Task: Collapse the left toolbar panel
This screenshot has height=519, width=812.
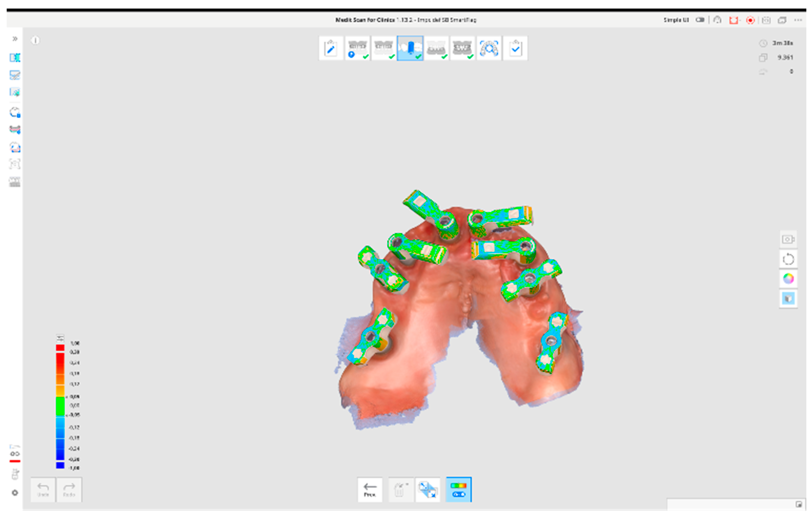Action: pyautogui.click(x=14, y=39)
